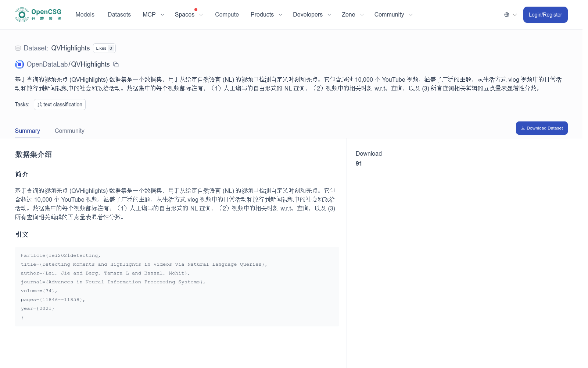This screenshot has height=368, width=588.
Task: Click the OpenDataLab avatar icon
Action: pyautogui.click(x=19, y=64)
